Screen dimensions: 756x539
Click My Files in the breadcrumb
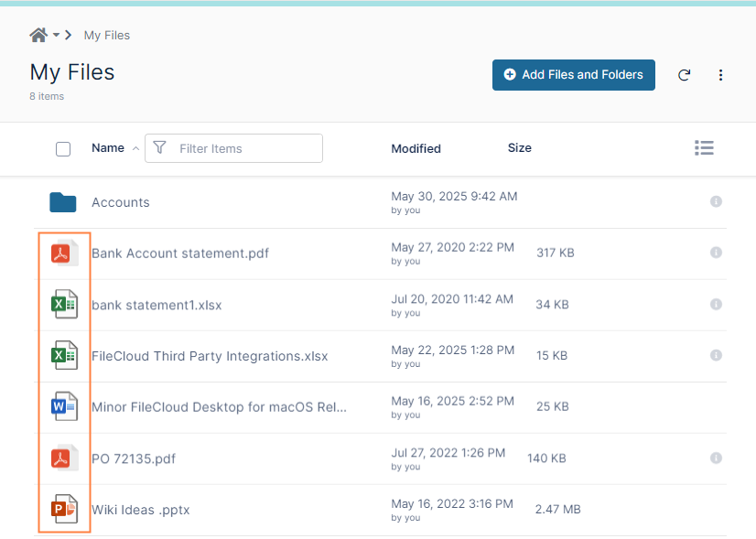pos(107,36)
